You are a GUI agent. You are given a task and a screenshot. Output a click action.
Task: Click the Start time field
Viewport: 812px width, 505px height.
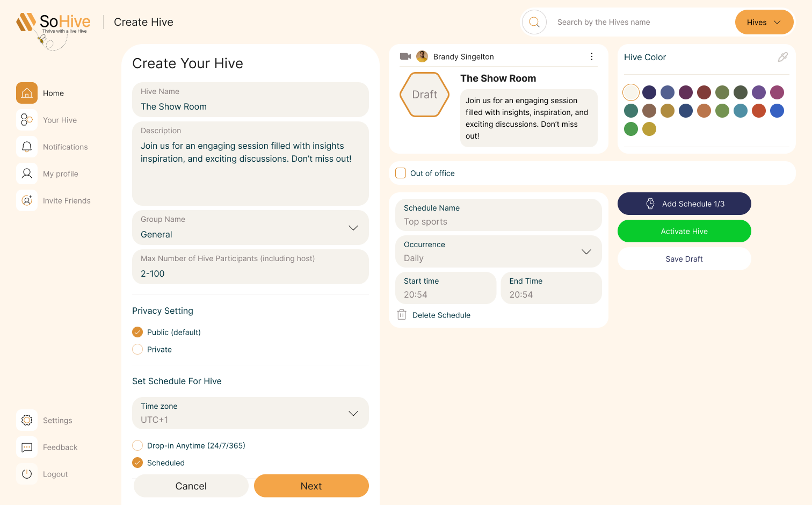[x=446, y=288]
